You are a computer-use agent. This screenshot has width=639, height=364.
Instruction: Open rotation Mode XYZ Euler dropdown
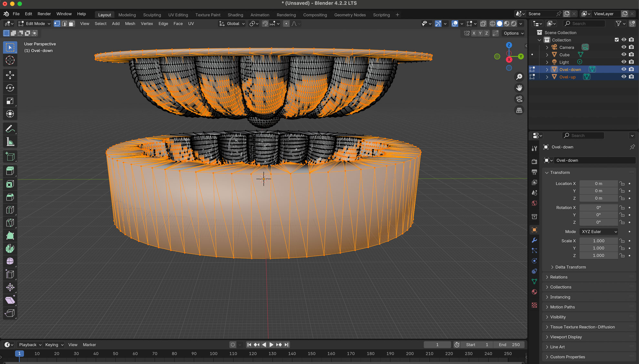[599, 231]
